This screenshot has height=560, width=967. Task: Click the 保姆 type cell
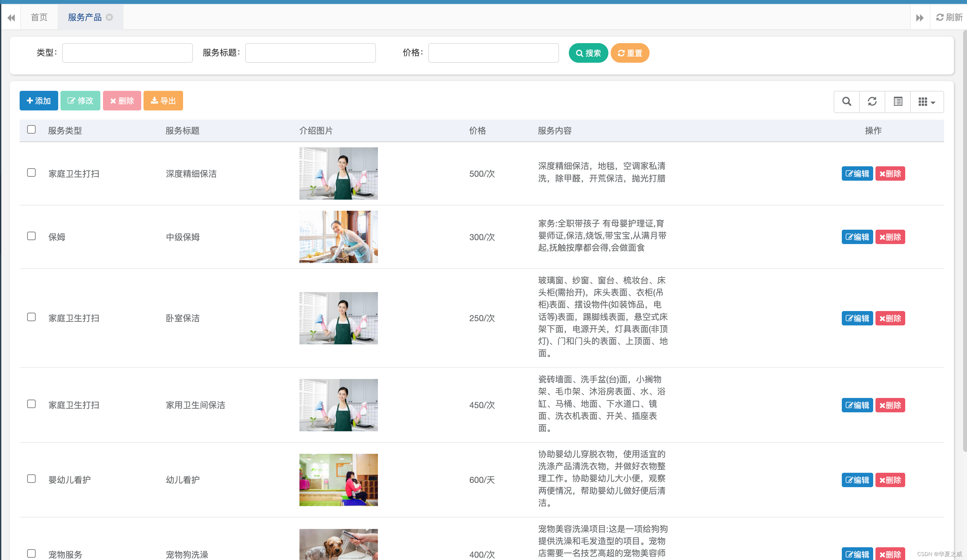click(x=57, y=237)
